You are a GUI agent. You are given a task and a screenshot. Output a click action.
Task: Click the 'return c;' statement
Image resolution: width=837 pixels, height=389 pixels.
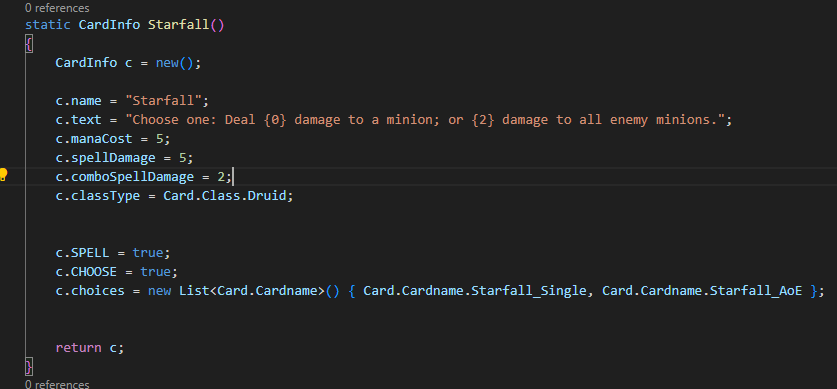[x=90, y=348]
